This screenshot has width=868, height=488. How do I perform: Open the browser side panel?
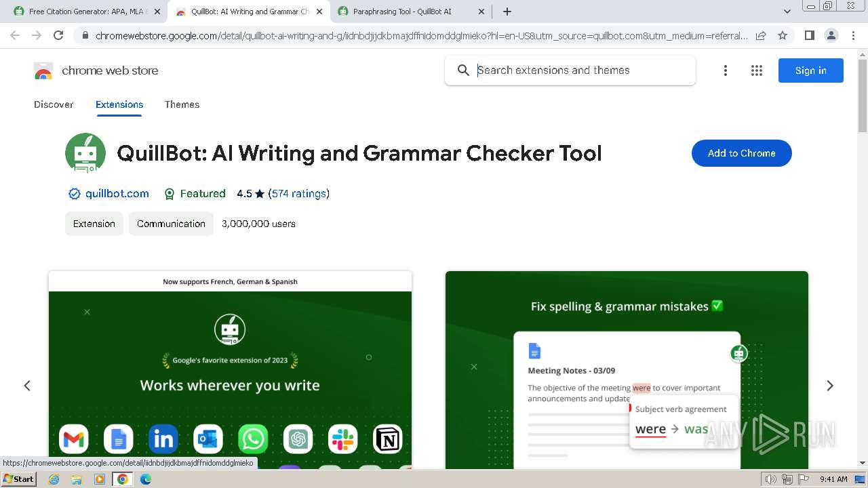click(809, 35)
